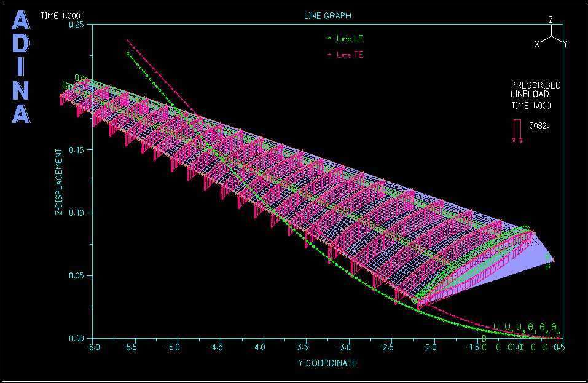
Task: Click the pink Line TE legend marker
Action: click(x=329, y=55)
